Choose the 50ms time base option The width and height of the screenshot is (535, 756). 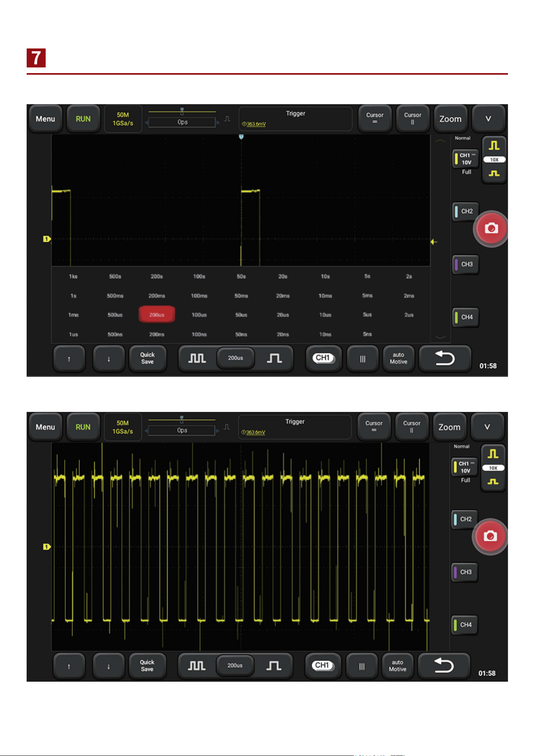coord(241,296)
